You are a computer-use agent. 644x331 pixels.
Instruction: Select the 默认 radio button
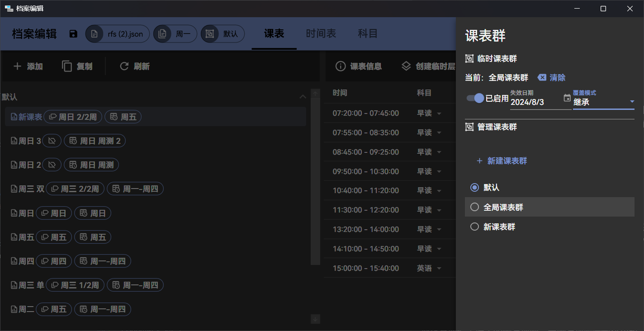coord(474,187)
